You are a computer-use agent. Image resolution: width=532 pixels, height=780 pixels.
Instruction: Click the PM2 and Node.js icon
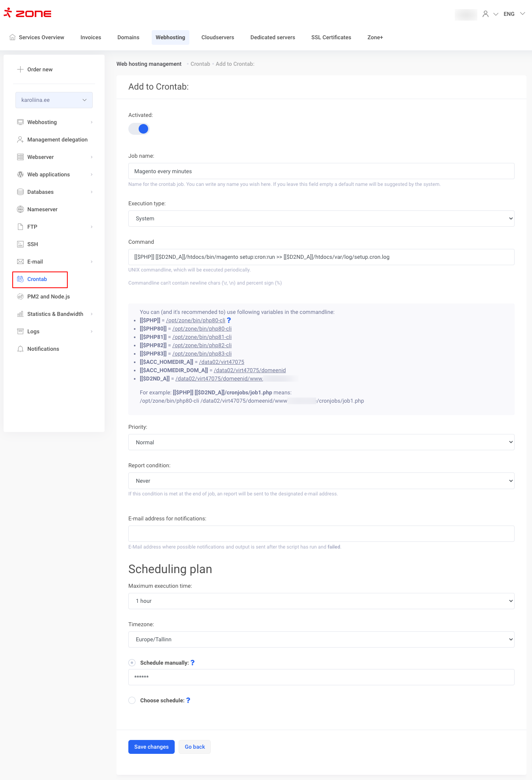pyautogui.click(x=20, y=296)
